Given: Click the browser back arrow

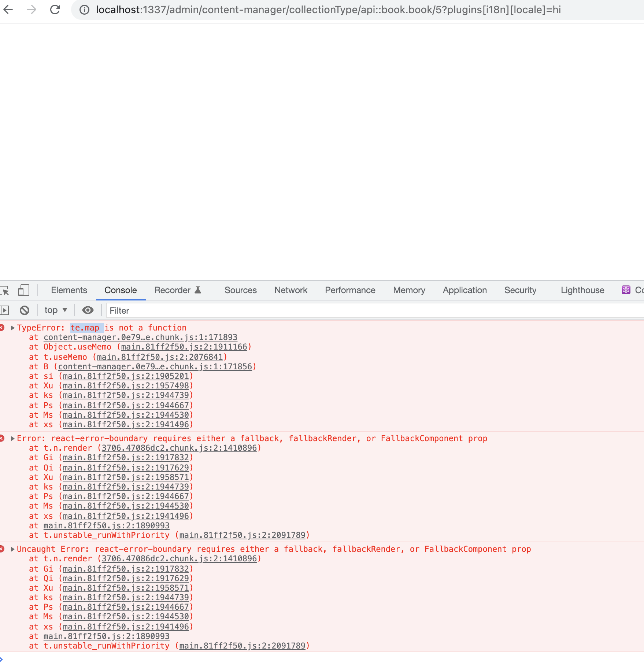Looking at the screenshot, I should 9,10.
